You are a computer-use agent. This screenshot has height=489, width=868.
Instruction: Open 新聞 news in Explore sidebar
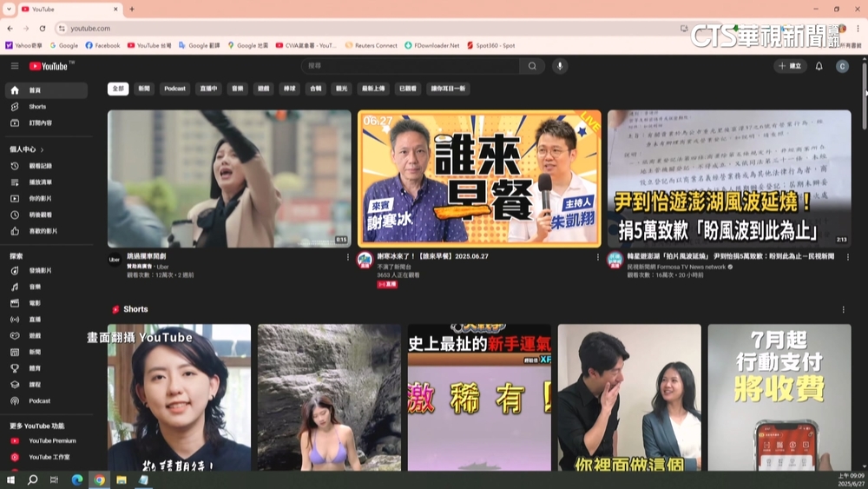pos(47,353)
